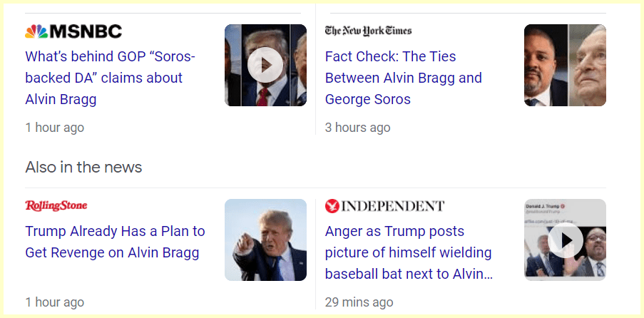
Task: Click the New York Times logo
Action: click(x=368, y=31)
